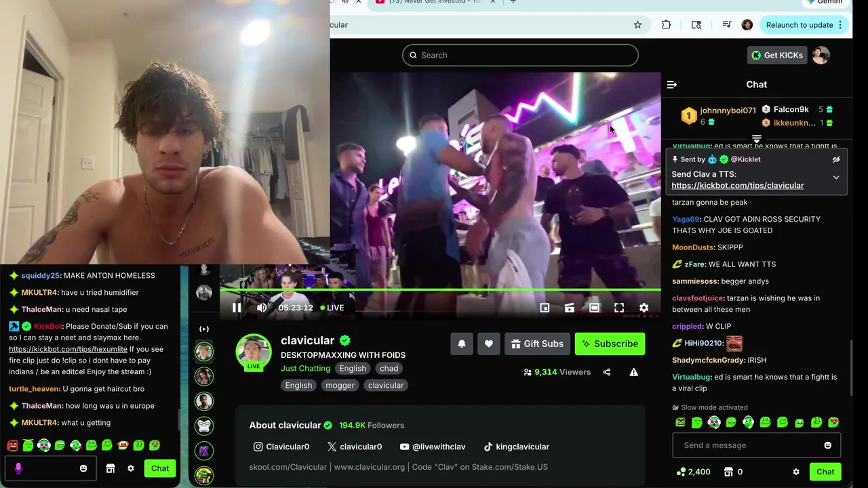Image resolution: width=868 pixels, height=488 pixels.
Task: Hide the pinned Kicklet message
Action: (x=836, y=159)
